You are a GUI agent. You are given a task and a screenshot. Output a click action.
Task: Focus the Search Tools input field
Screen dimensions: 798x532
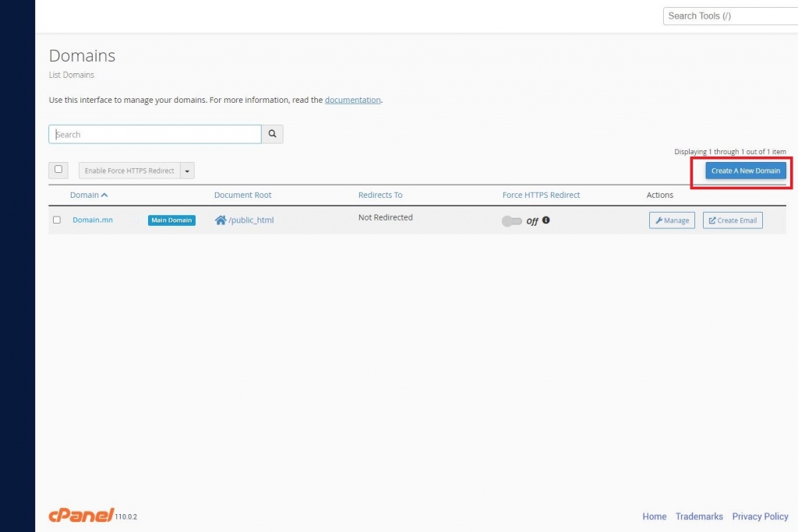pyautogui.click(x=730, y=16)
